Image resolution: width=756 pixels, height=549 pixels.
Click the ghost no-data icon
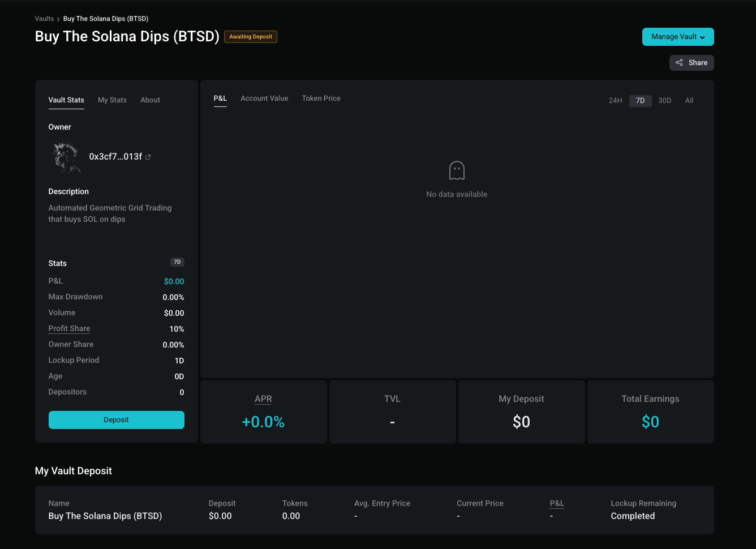coord(457,170)
